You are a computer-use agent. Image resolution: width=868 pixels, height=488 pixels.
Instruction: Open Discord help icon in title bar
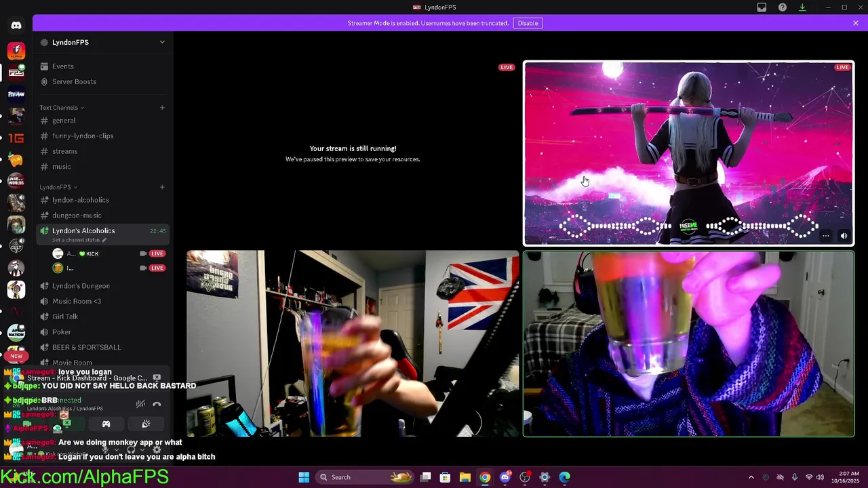[783, 7]
